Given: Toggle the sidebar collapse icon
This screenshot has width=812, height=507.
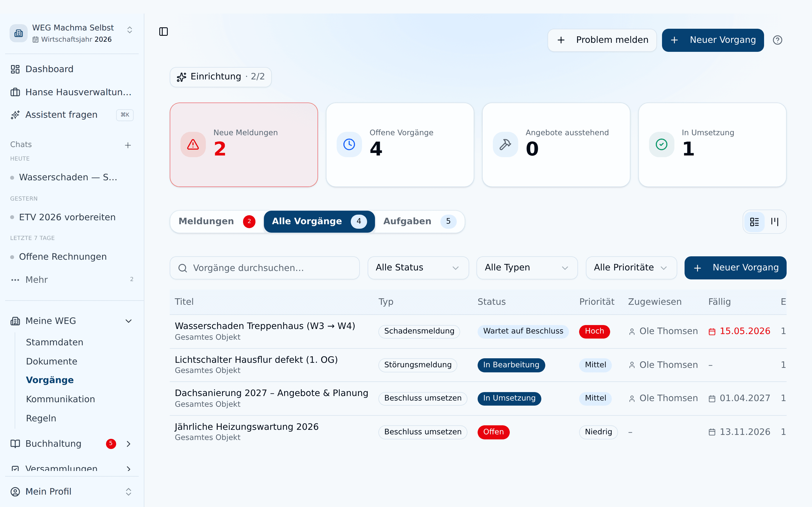Looking at the screenshot, I should (x=164, y=32).
